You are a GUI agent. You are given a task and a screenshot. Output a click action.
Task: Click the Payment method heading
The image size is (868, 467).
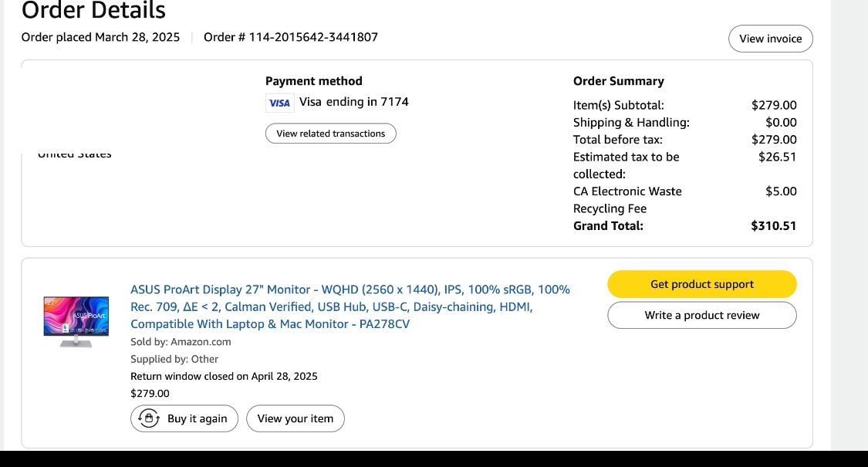[x=313, y=80]
